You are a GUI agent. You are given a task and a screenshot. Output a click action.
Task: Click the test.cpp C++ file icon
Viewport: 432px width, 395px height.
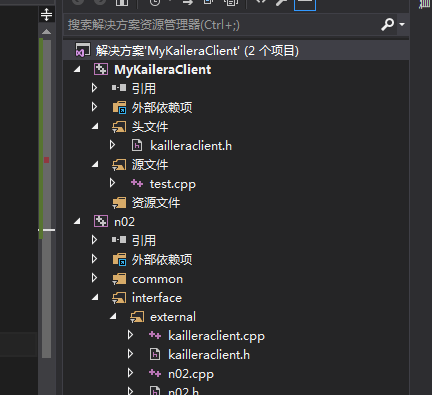[137, 183]
